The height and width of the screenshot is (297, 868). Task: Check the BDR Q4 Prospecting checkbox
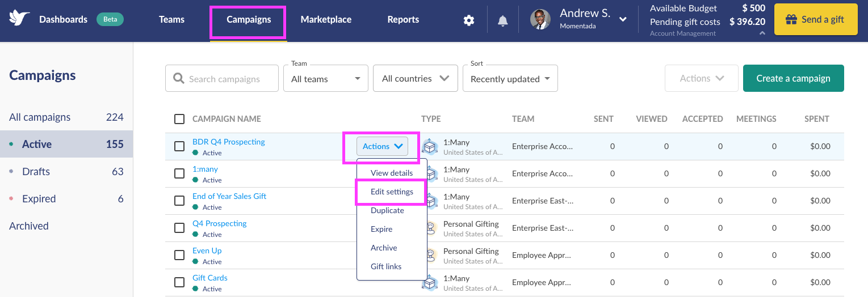coord(179,146)
